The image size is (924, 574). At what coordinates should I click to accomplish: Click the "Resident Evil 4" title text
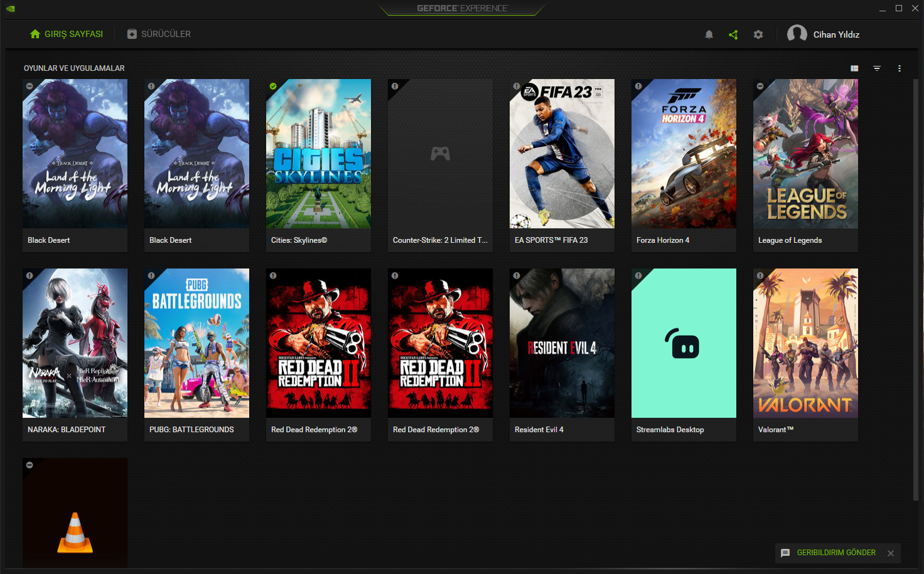click(x=539, y=430)
